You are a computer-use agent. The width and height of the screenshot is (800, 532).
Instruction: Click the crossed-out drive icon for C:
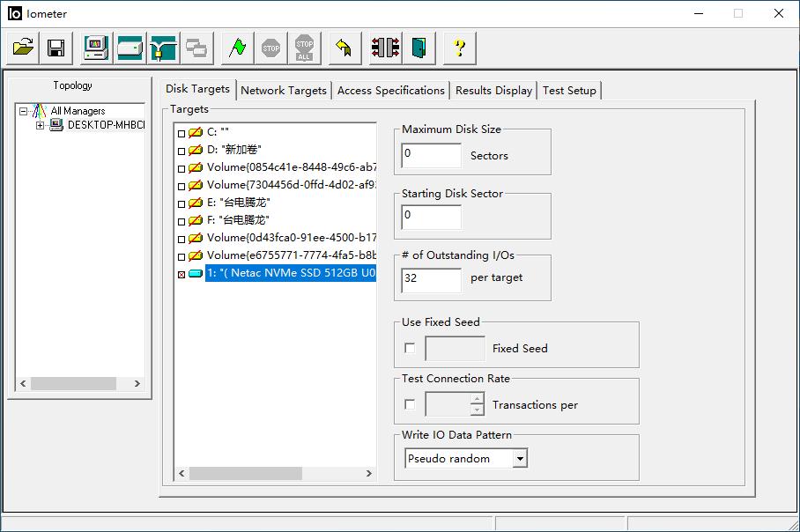(196, 133)
